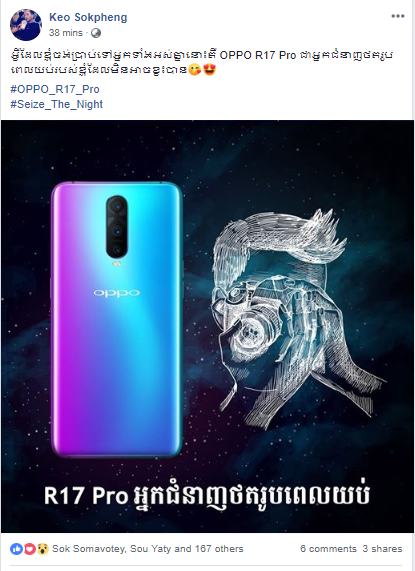The height and width of the screenshot is (571, 415).
Task: Click the kissing face emoji in post
Action: click(x=195, y=69)
